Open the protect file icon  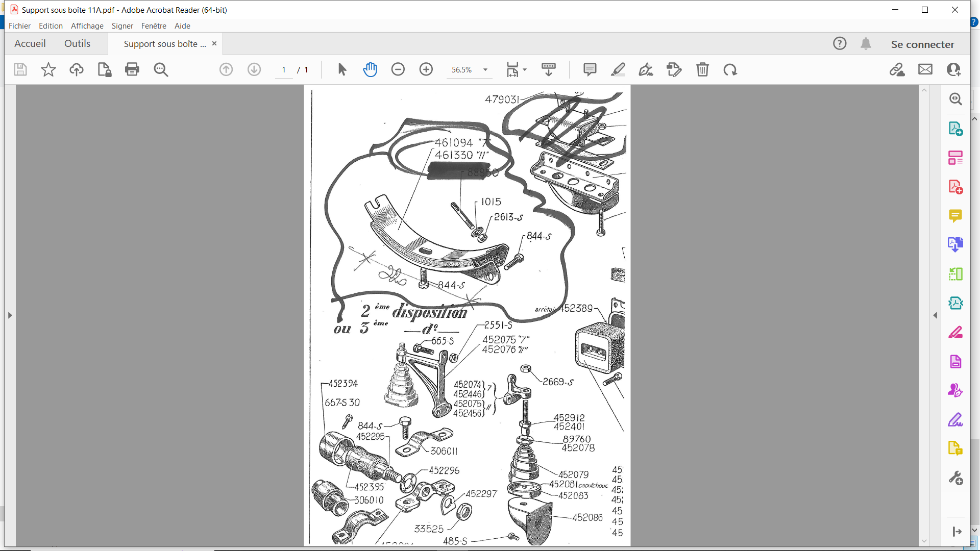click(x=104, y=69)
